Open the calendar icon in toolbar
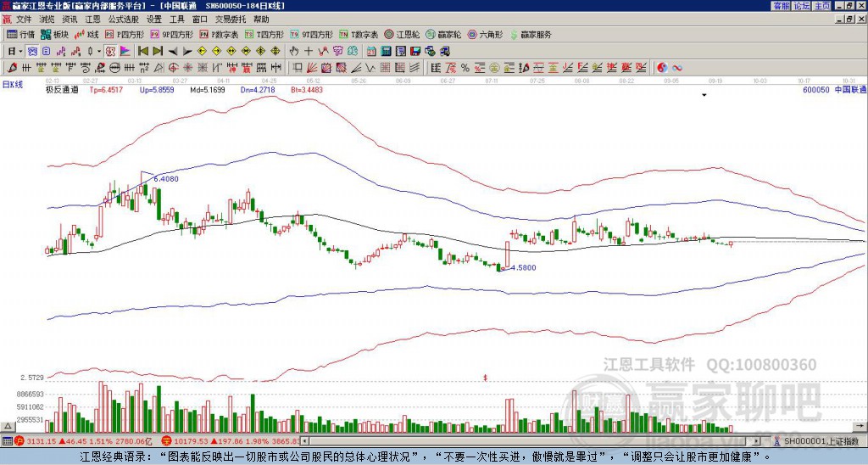 click(x=371, y=52)
